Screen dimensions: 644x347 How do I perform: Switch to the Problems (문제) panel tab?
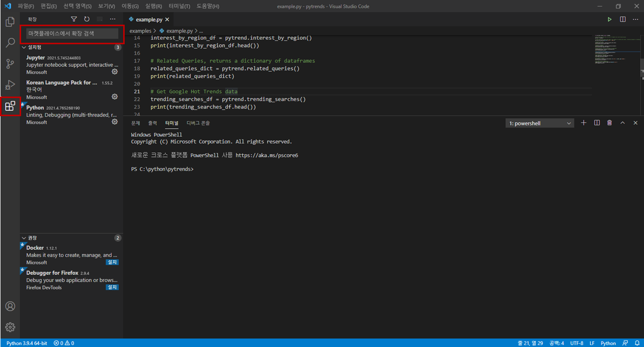pos(136,123)
